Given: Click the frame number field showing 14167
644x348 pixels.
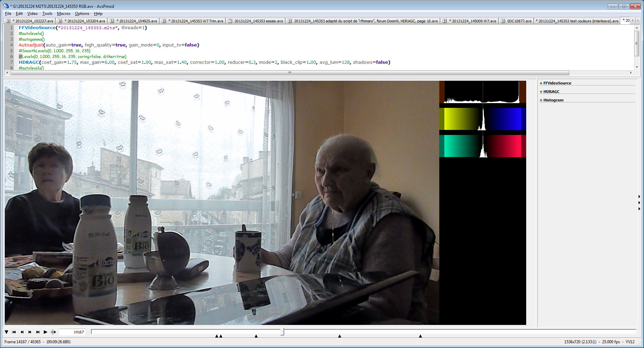Looking at the screenshot, I should point(72,332).
